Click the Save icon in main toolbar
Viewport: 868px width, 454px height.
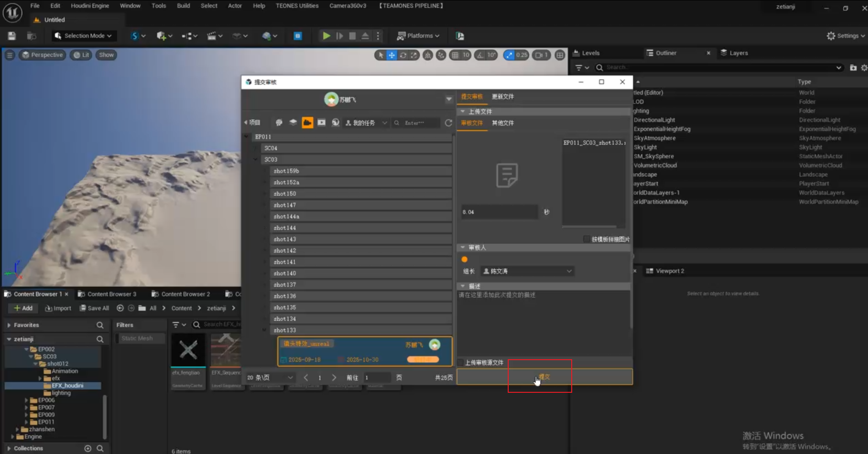pyautogui.click(x=12, y=36)
